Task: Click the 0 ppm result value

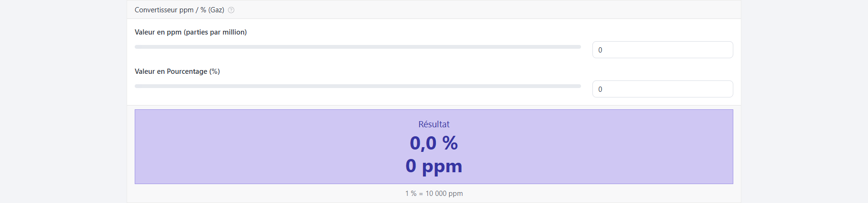Action: [x=434, y=166]
